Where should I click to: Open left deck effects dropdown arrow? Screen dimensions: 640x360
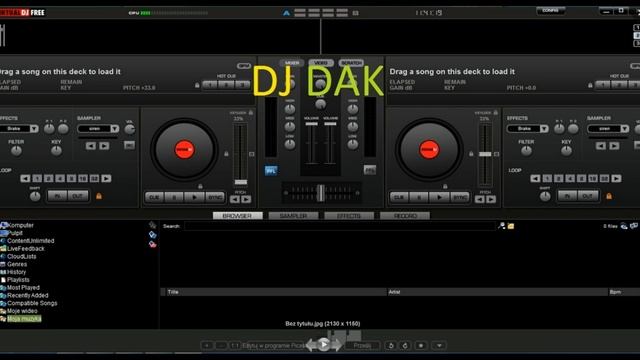click(34, 129)
